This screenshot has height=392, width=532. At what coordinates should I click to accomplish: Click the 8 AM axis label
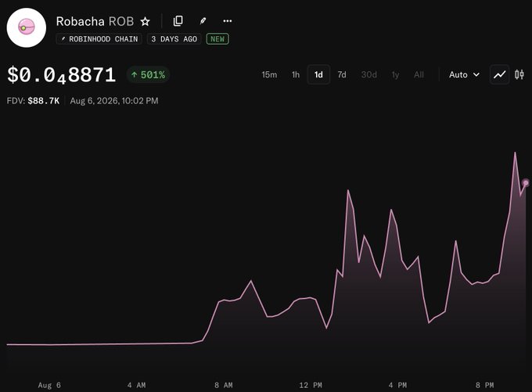pyautogui.click(x=224, y=385)
